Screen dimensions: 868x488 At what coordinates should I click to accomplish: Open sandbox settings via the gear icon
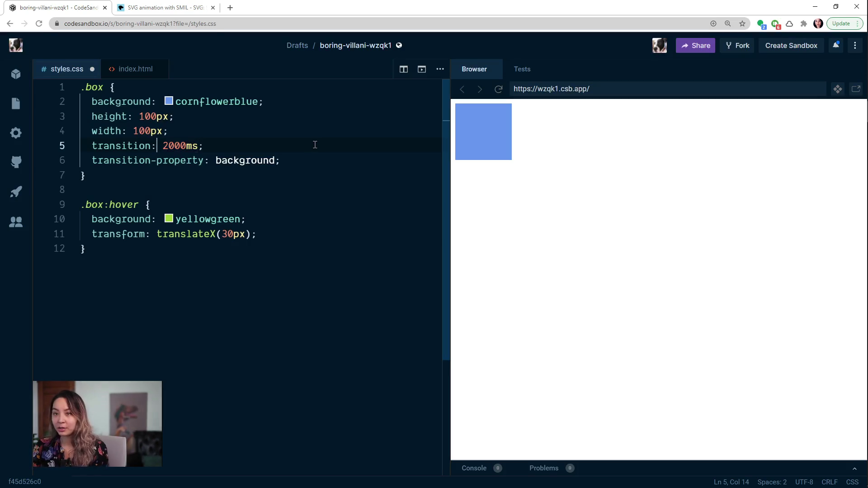pos(16,133)
